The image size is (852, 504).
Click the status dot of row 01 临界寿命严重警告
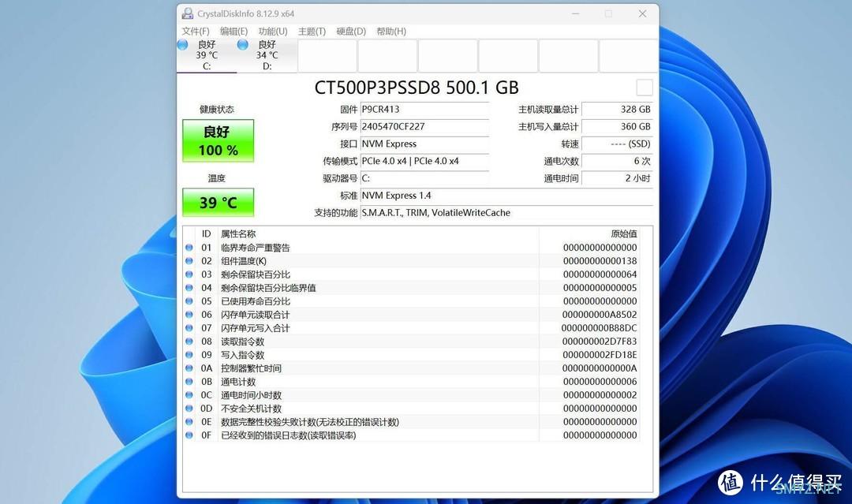pyautogui.click(x=189, y=248)
